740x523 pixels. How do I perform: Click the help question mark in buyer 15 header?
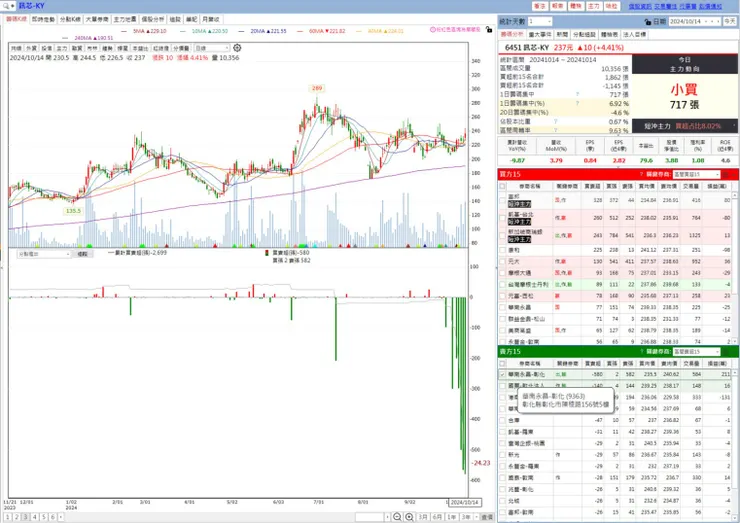pyautogui.click(x=641, y=174)
